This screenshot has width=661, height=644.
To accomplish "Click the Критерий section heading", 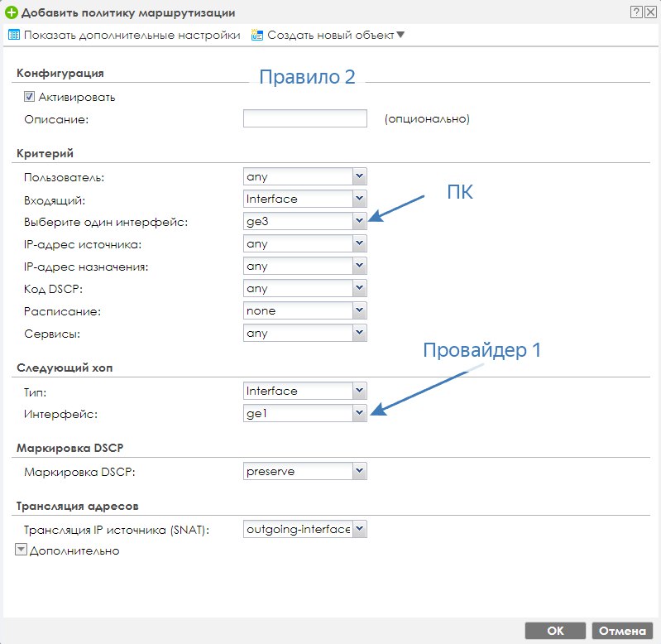I will pos(46,153).
